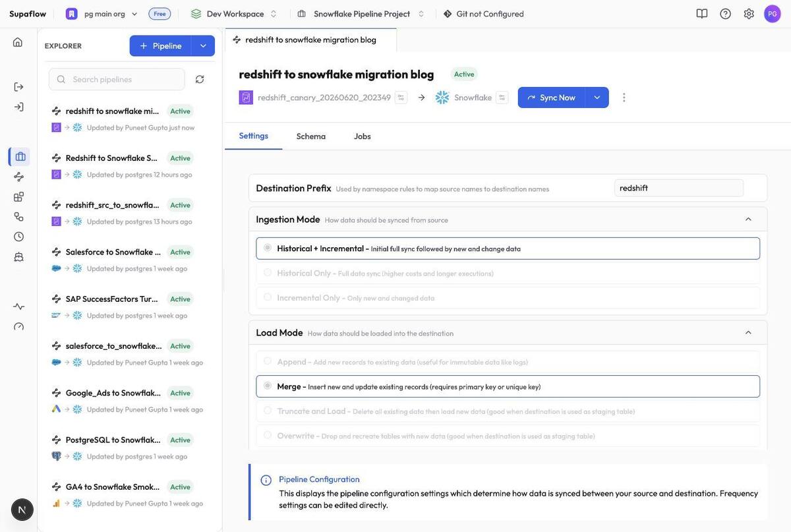The image size is (791, 532).
Task: Switch to the Schema tab
Action: (x=311, y=136)
